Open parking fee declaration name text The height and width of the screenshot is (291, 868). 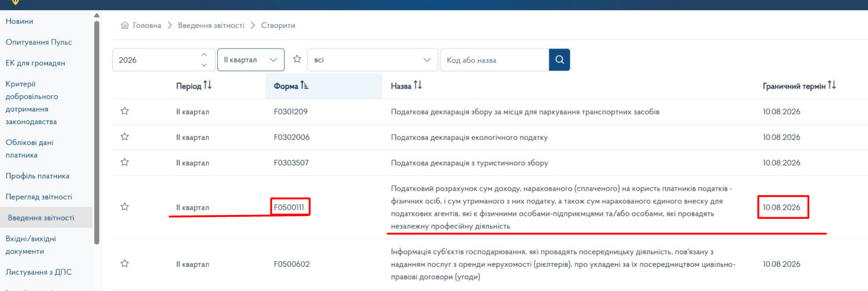click(x=525, y=112)
